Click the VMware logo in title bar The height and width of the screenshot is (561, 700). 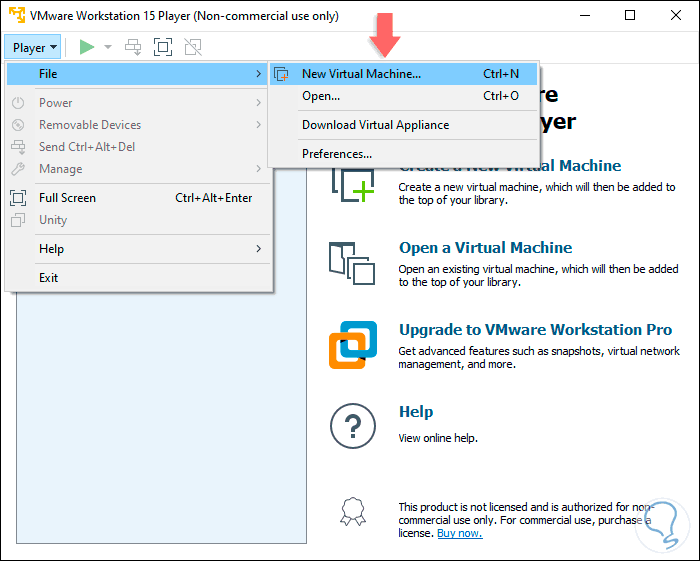coord(17,15)
